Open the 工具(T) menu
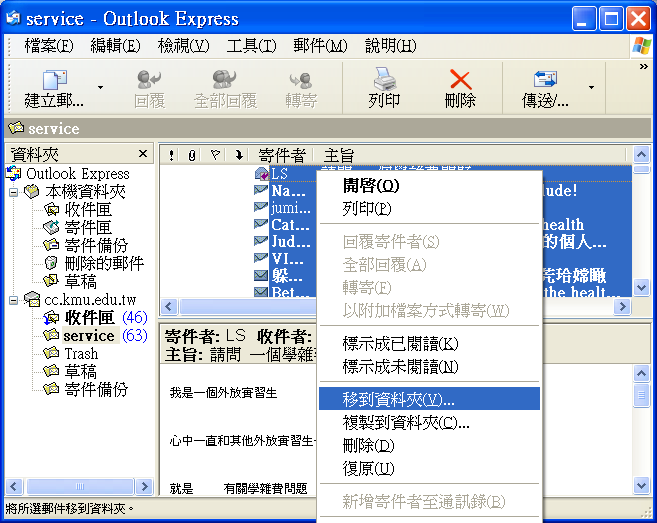 (x=251, y=46)
